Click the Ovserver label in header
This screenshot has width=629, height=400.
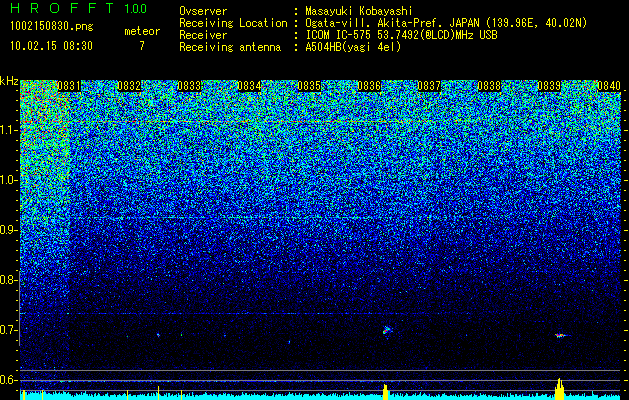tap(203, 11)
